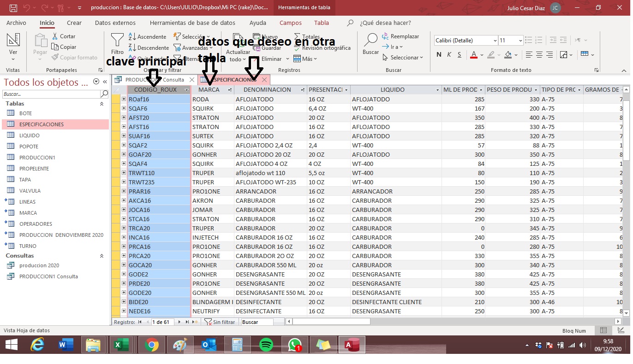Open Chrome from the taskbar

(152, 345)
